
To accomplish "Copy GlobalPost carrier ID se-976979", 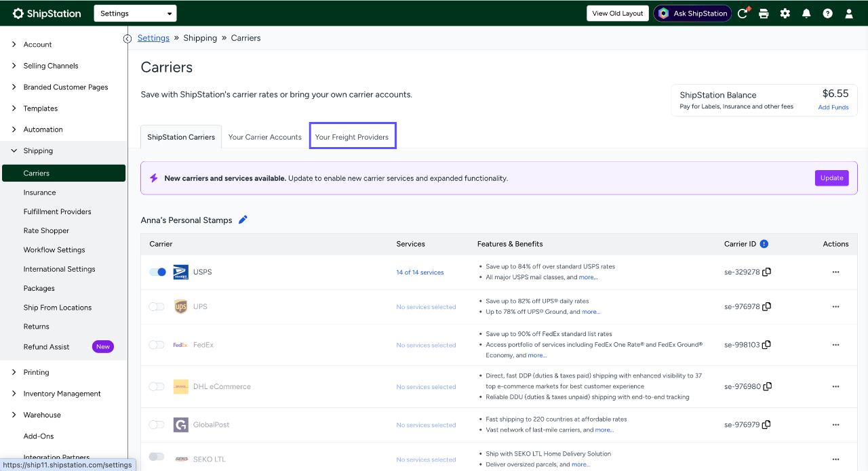I will (767, 425).
